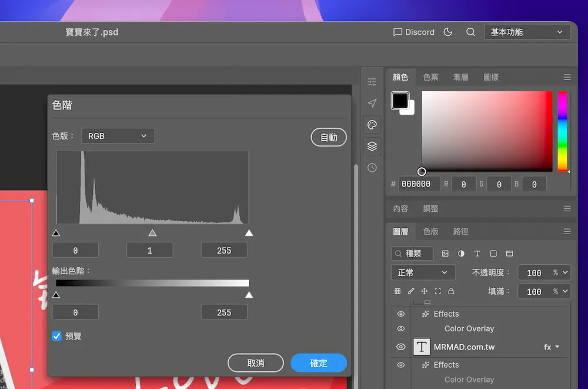Switch to the 調整 adjustments tab

coord(430,209)
